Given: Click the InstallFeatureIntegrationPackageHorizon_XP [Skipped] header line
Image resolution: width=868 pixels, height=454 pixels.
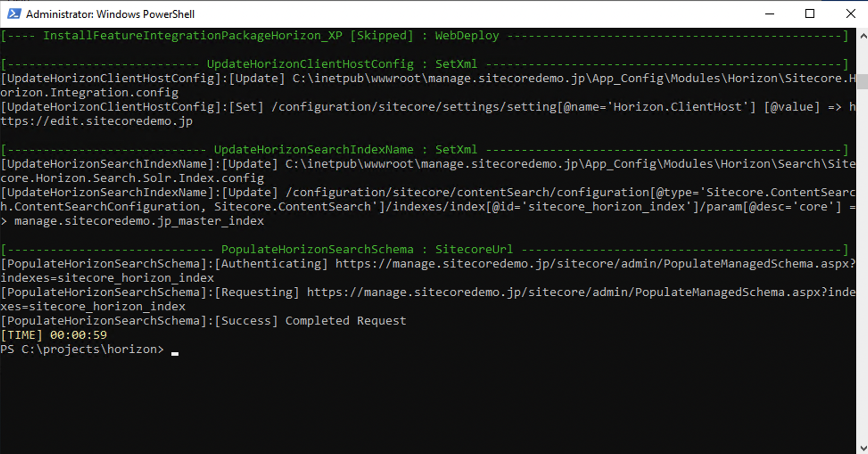Looking at the screenshot, I should [424, 36].
